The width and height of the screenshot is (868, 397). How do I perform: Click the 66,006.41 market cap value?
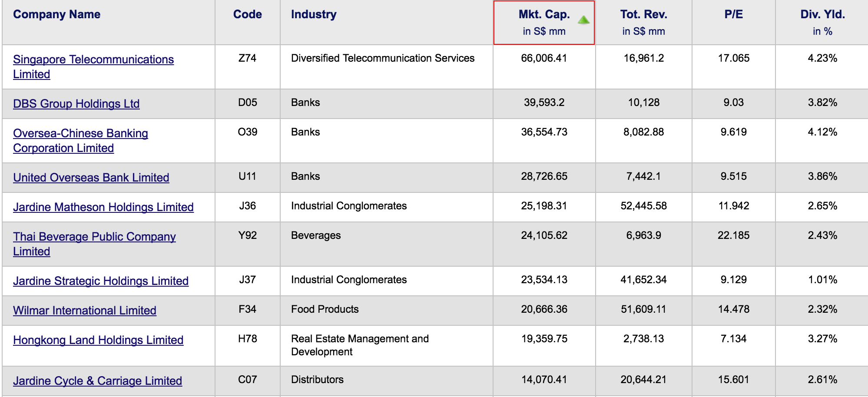point(543,58)
